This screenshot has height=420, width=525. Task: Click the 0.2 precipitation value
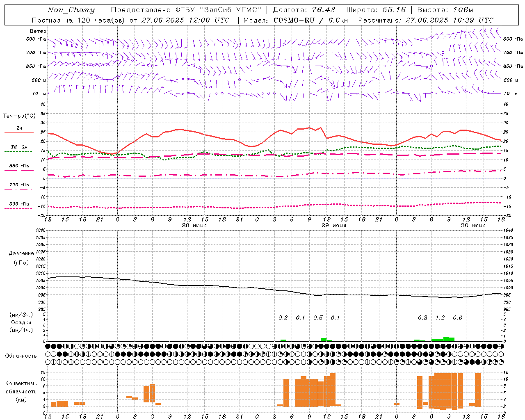coord(283,318)
